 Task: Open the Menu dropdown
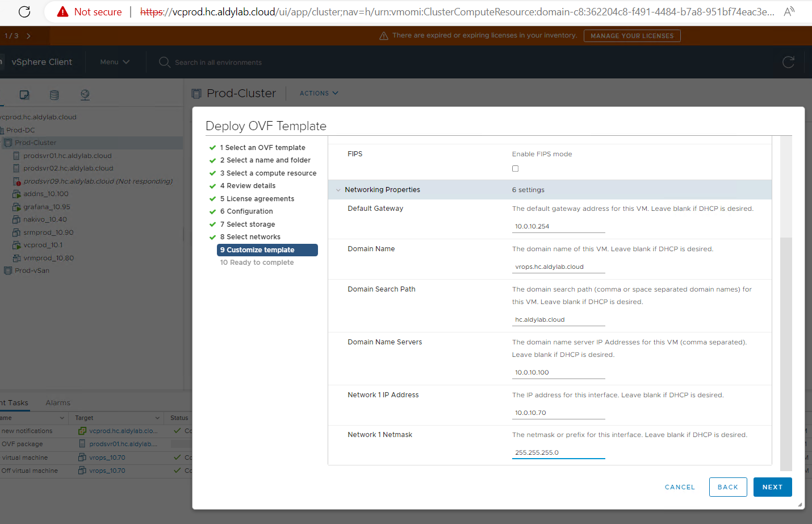(x=115, y=62)
